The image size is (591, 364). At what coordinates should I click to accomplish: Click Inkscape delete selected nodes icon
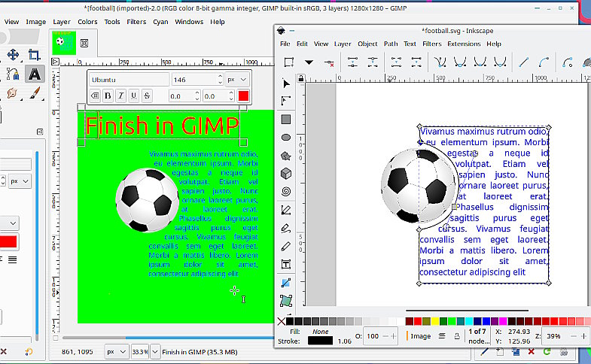(x=329, y=62)
